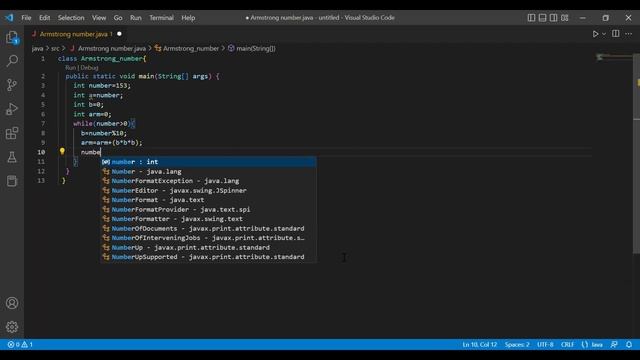Image resolution: width=640 pixels, height=360 pixels.
Task: Open the editor More Actions ellipsis
Action: (629, 34)
